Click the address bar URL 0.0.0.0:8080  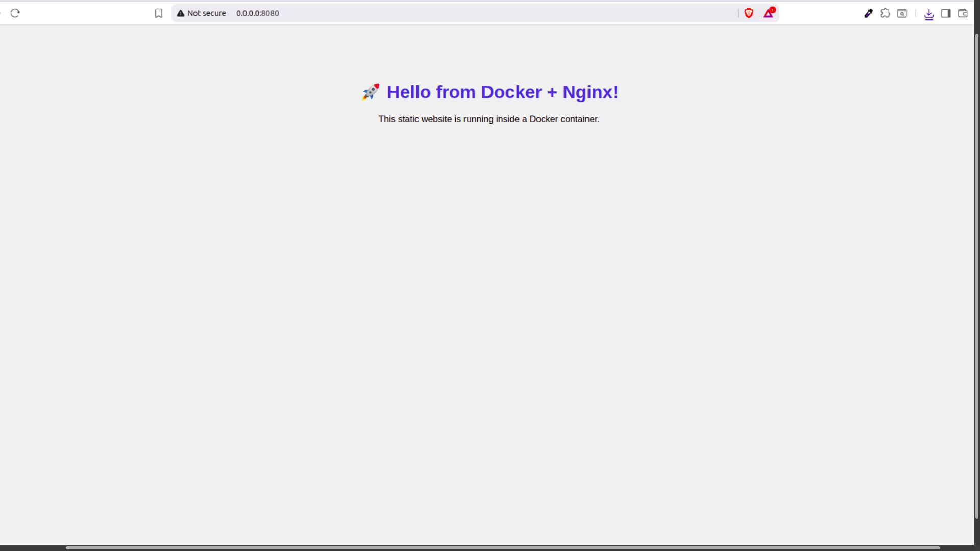coord(257,13)
